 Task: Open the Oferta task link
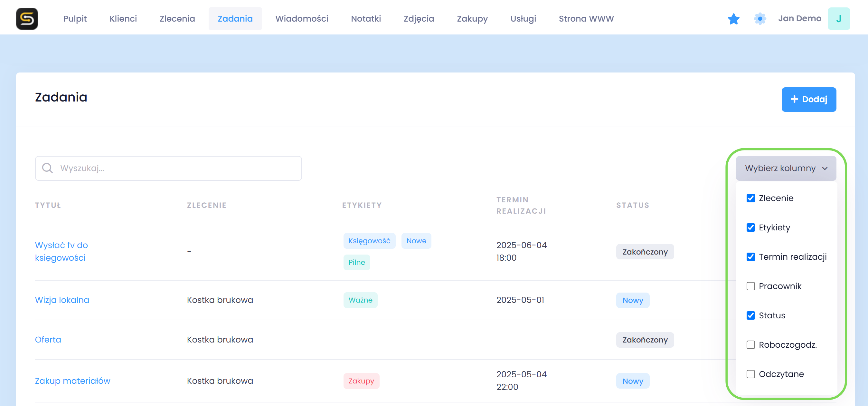click(x=48, y=339)
